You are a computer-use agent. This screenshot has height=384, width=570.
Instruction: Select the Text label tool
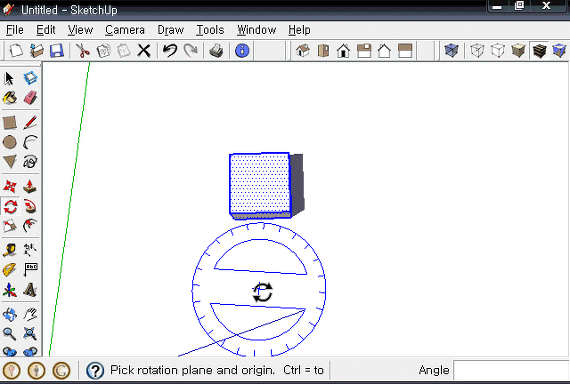[x=30, y=270]
